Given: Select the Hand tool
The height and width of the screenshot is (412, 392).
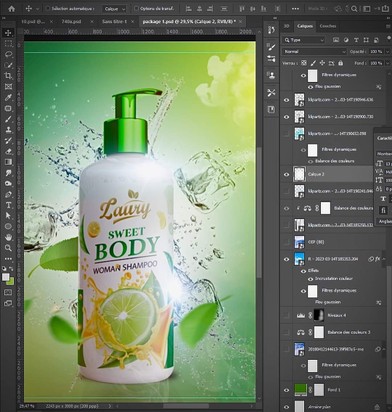Looking at the screenshot, I should pyautogui.click(x=8, y=237).
